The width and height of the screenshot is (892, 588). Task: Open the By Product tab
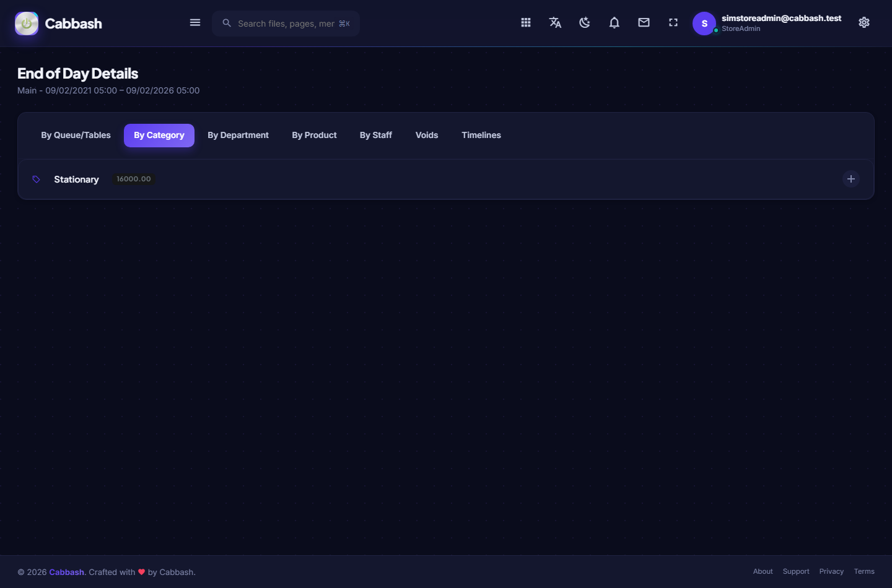314,136
